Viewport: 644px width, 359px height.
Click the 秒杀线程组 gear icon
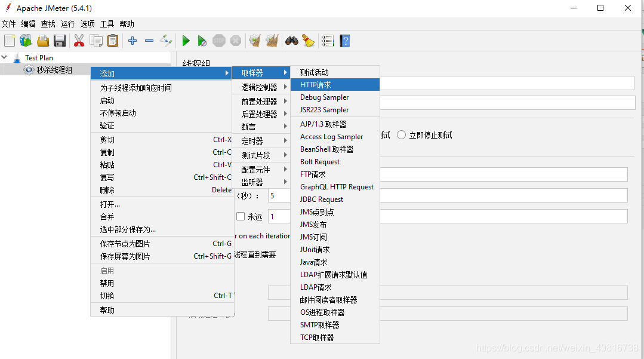28,69
